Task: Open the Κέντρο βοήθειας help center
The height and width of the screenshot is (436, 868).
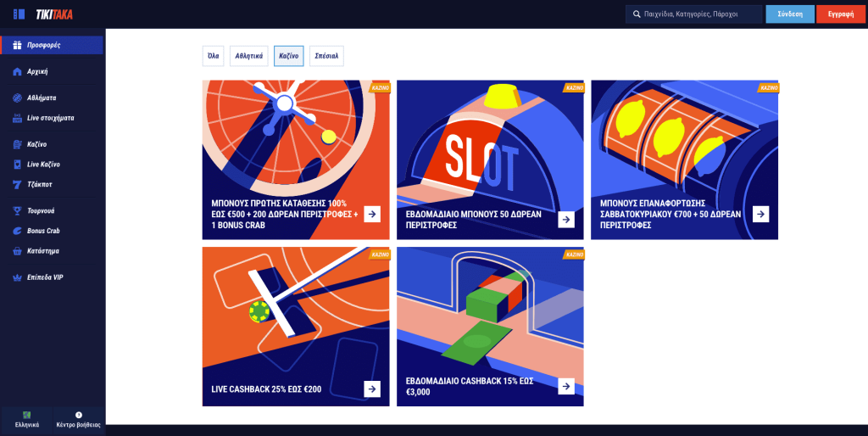Action: [x=79, y=421]
